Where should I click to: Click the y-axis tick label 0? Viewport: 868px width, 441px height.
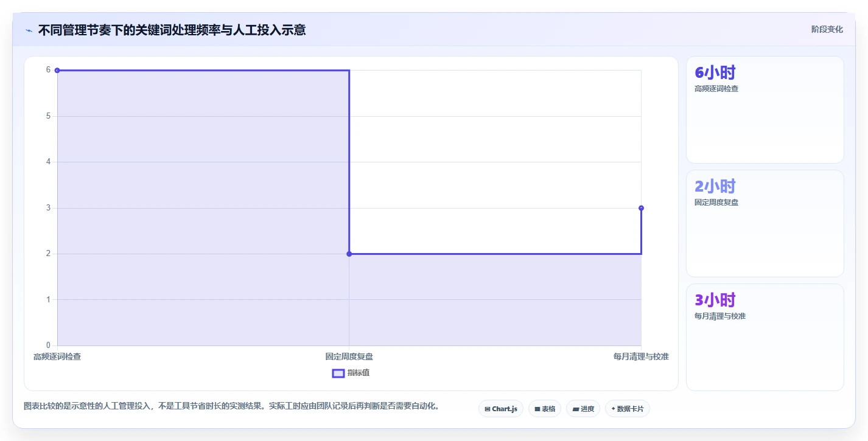point(48,346)
